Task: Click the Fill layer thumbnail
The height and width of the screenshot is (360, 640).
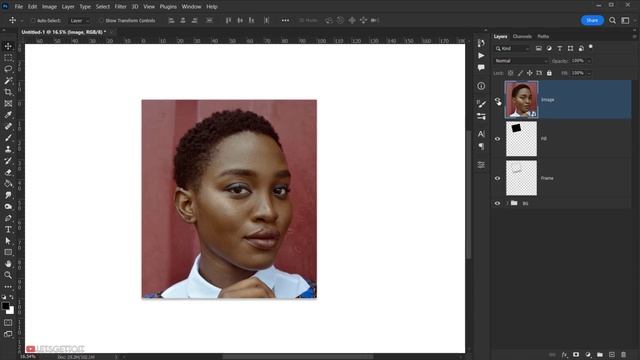Action: click(522, 139)
